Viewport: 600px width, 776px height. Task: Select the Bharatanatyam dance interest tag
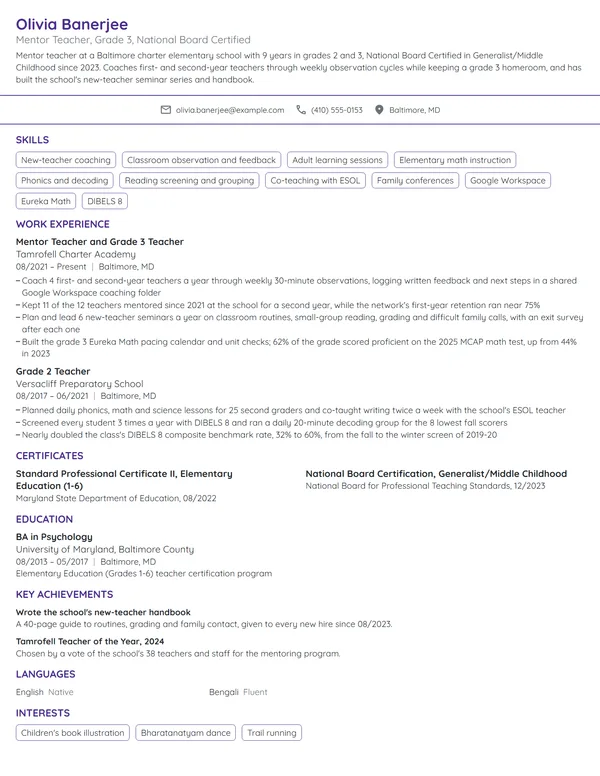186,733
